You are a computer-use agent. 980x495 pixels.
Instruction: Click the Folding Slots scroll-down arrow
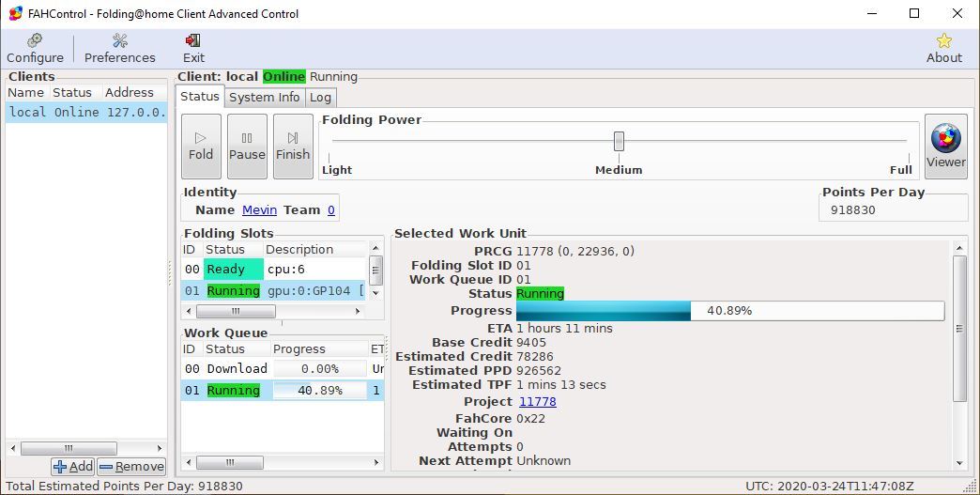[x=375, y=292]
